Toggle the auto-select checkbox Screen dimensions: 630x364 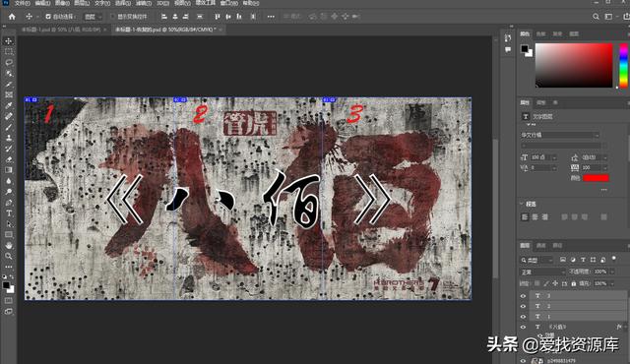coord(48,17)
